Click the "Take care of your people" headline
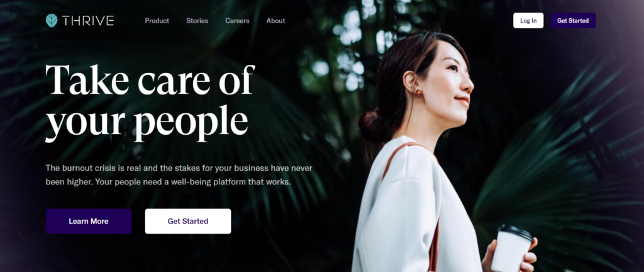 [150, 103]
